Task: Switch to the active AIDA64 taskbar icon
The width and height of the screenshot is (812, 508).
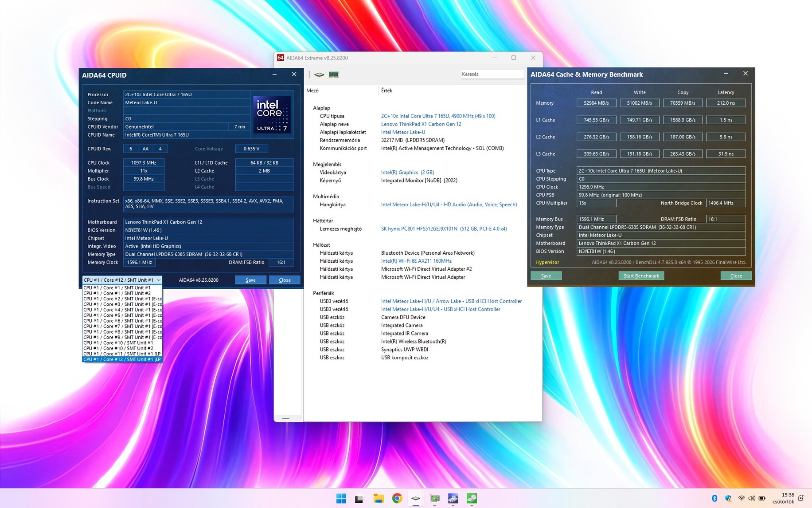Action: pos(416,498)
